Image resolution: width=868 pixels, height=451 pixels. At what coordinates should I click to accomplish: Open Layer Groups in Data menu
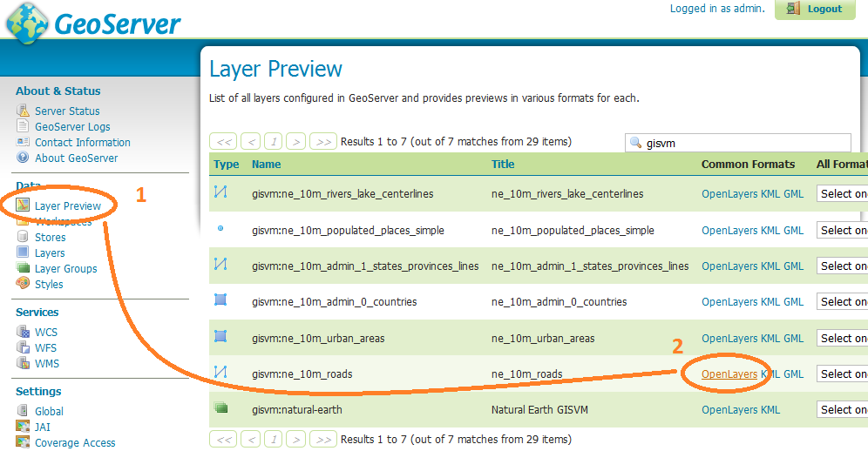pyautogui.click(x=66, y=268)
